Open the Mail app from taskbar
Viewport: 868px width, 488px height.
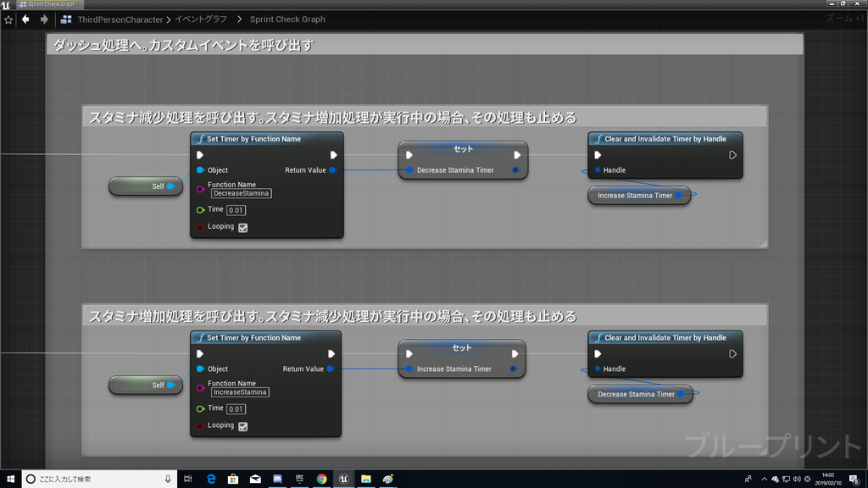pyautogui.click(x=255, y=479)
